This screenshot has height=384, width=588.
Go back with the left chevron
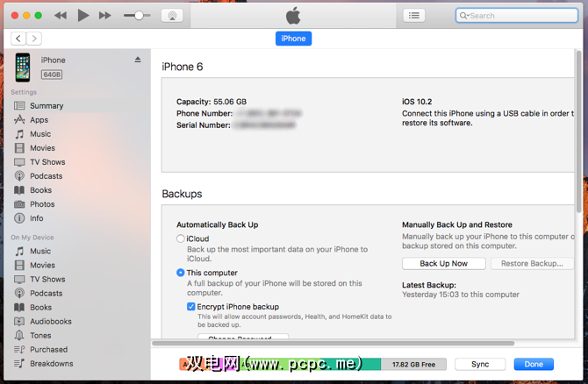tap(18, 39)
